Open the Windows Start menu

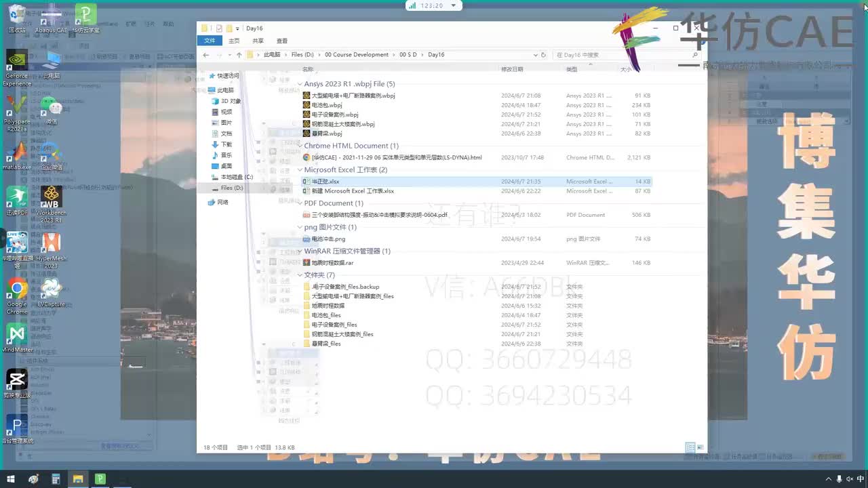point(11,479)
